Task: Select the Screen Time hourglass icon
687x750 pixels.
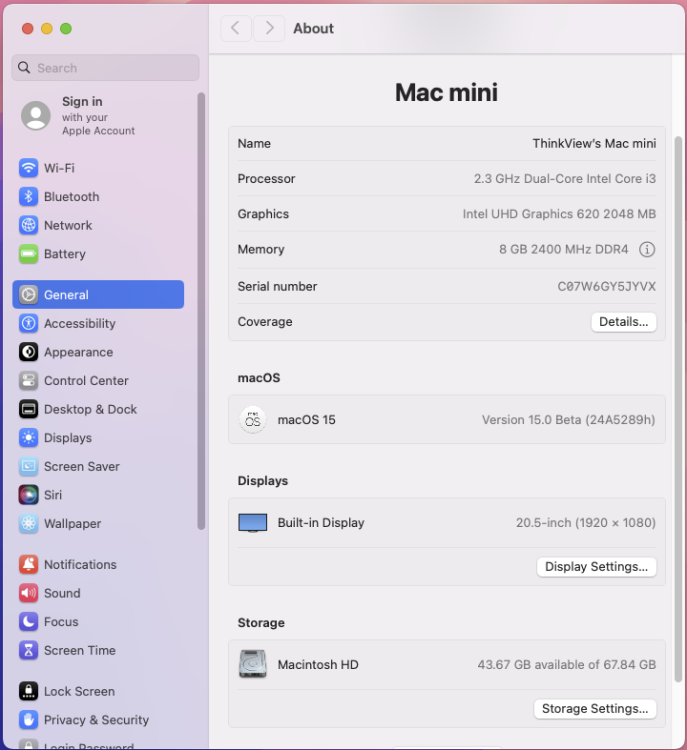Action: [28, 651]
